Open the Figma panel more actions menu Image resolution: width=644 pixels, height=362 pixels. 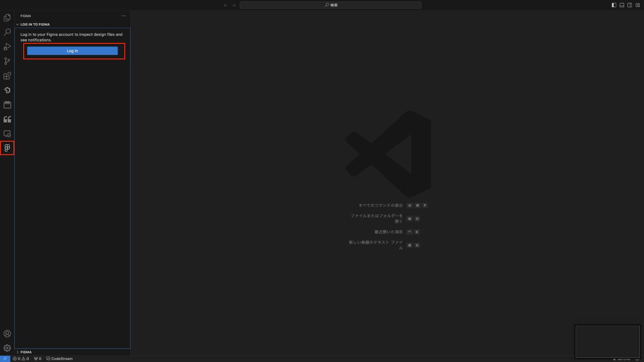point(123,16)
